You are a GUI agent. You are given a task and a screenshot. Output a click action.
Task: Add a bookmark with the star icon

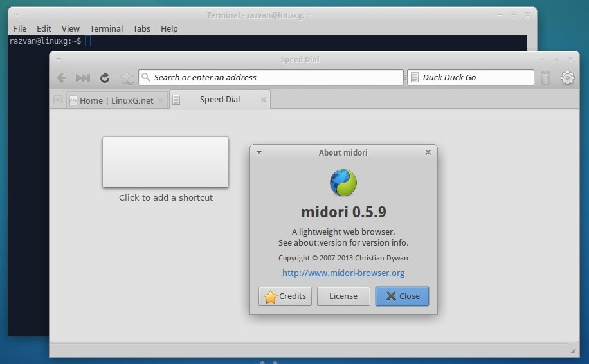[127, 78]
